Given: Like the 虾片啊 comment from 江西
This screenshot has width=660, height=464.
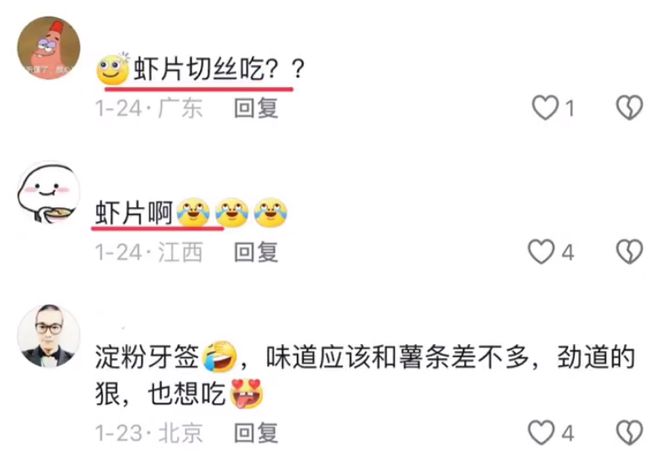Looking at the screenshot, I should [541, 252].
